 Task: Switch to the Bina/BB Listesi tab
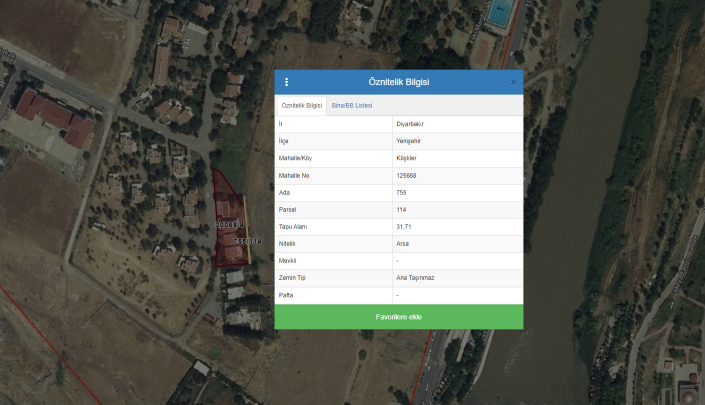pos(352,105)
